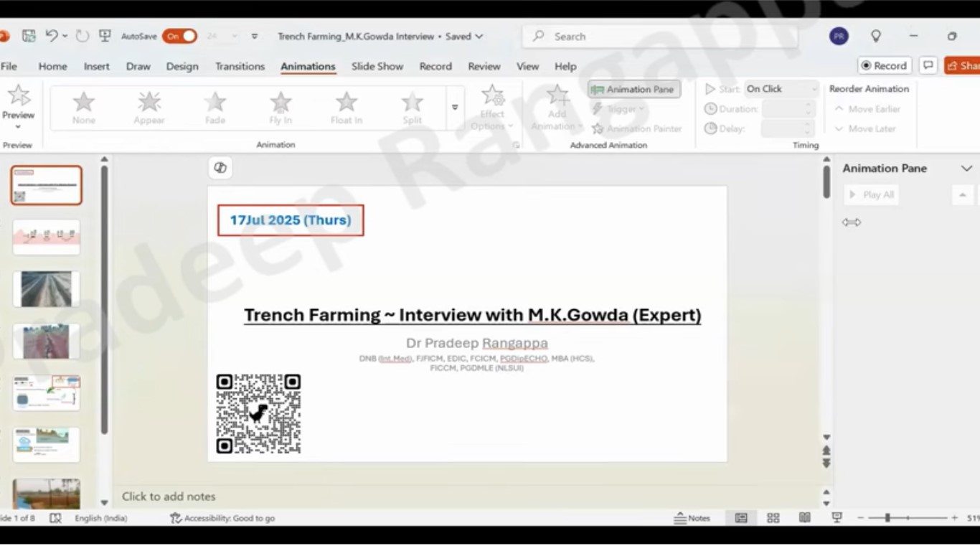This screenshot has height=551, width=980.
Task: Start presentation from beginning icon
Action: pyautogui.click(x=105, y=36)
